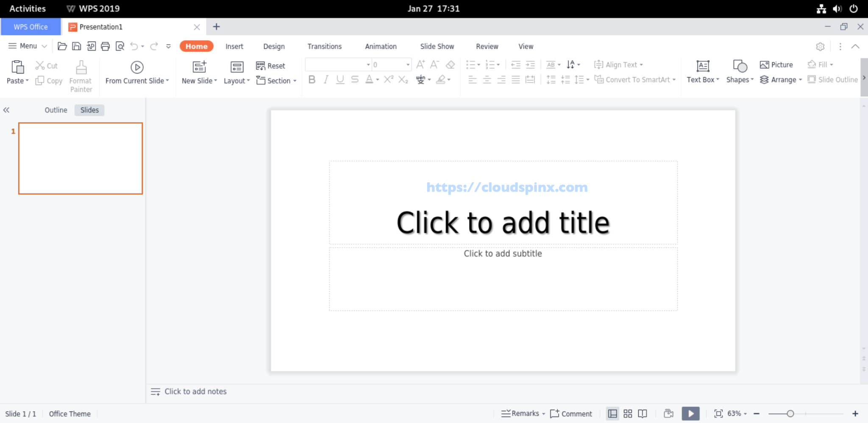The width and height of the screenshot is (868, 423).
Task: Open the Text Box tool
Action: pyautogui.click(x=702, y=72)
